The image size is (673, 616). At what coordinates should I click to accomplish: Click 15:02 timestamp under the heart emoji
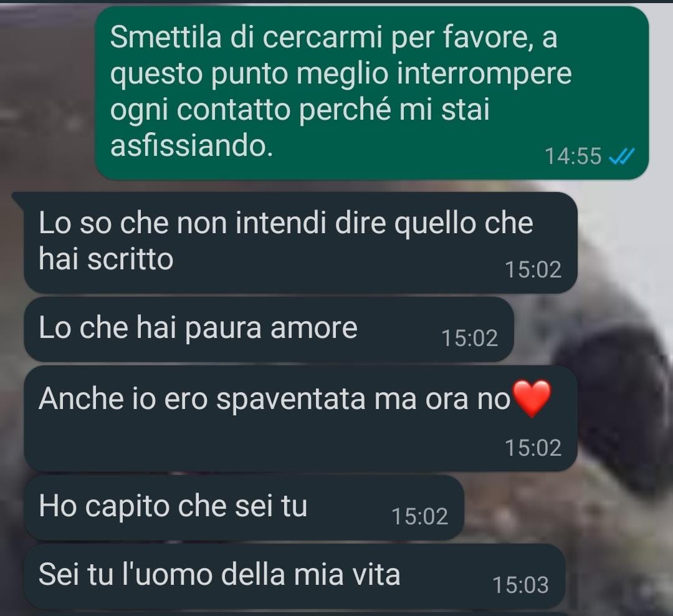pyautogui.click(x=533, y=448)
